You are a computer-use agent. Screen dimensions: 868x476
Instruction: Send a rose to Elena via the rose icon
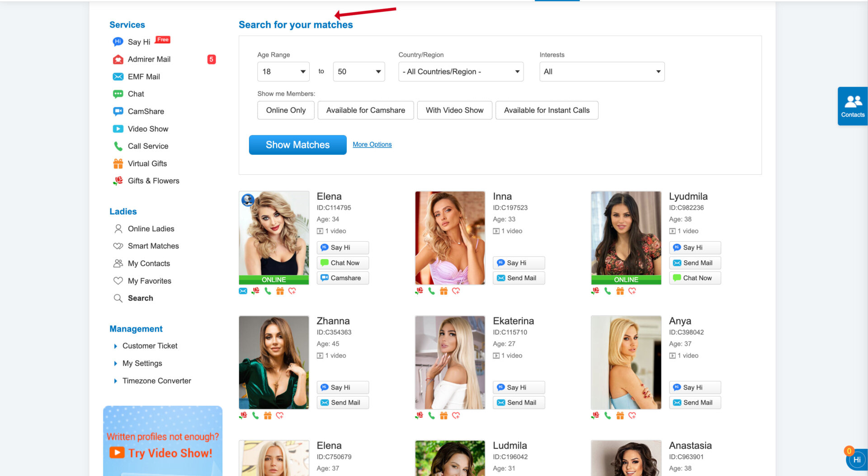(255, 291)
